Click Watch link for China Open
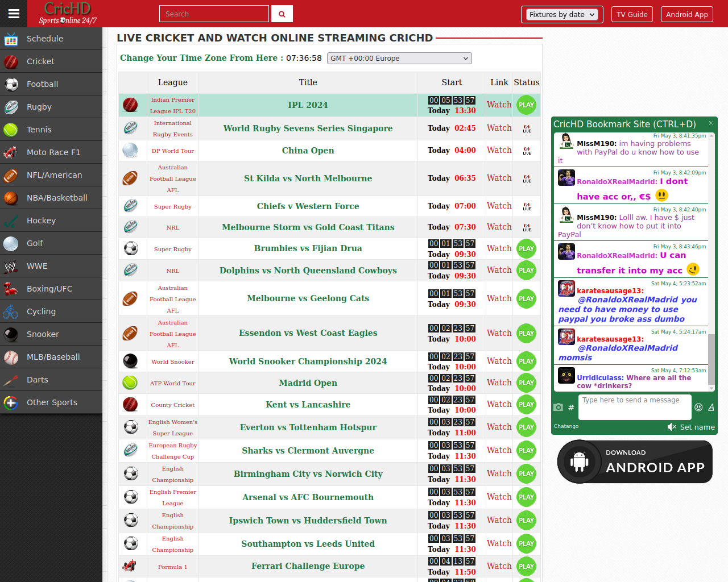The image size is (728, 582). (499, 150)
